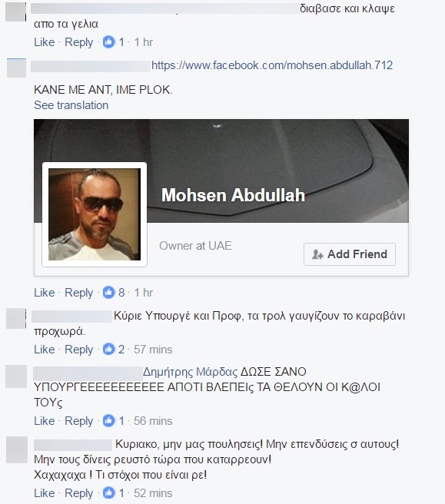Click the thumb icon on the 56 mins comment
The image size is (445, 504).
pos(108,421)
